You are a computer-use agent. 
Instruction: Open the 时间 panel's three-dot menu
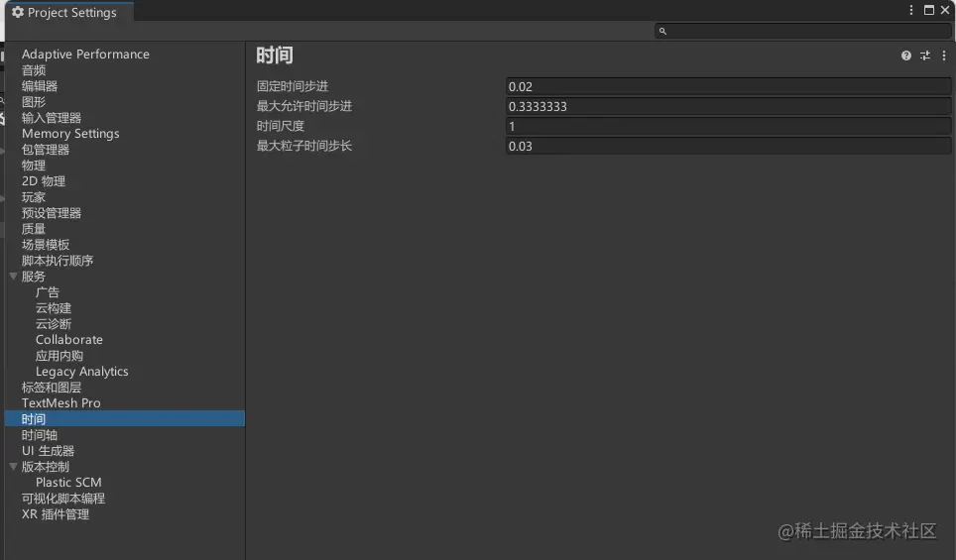944,56
